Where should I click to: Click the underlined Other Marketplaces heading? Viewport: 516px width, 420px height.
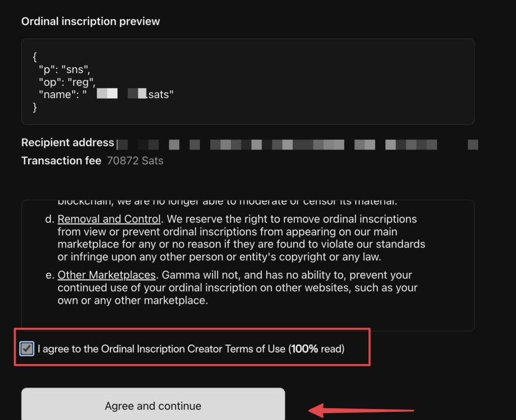(x=106, y=275)
